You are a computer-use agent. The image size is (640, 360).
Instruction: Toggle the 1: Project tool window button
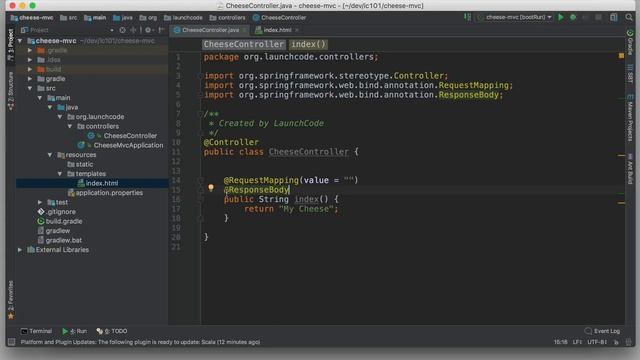tap(11, 45)
